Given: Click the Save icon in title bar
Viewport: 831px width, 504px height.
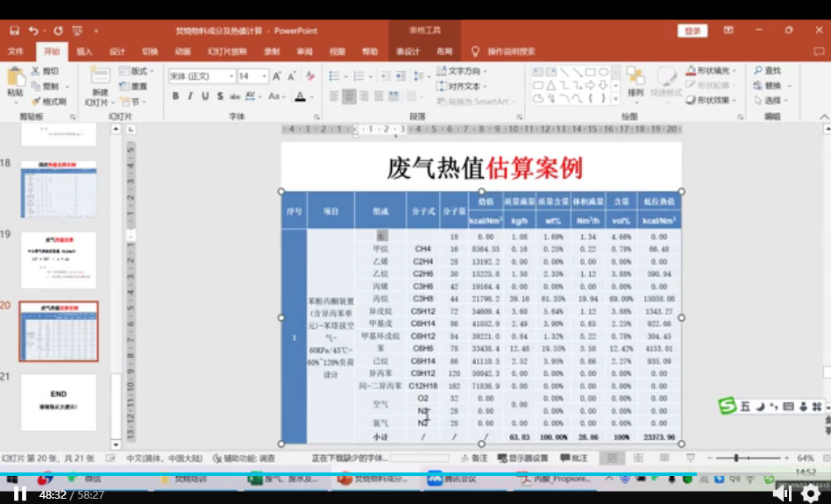Looking at the screenshot, I should 14,31.
